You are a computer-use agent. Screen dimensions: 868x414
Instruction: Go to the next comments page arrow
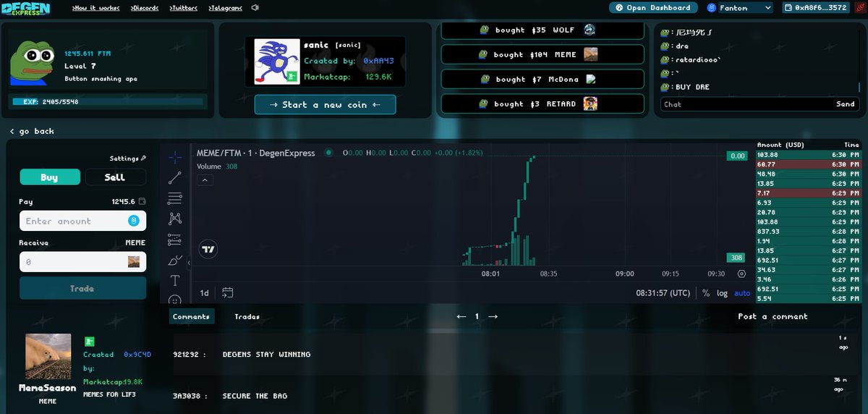pos(493,316)
